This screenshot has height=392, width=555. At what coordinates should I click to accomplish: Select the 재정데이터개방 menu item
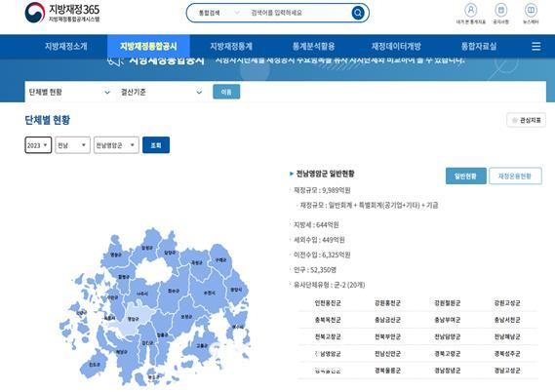tap(396, 47)
